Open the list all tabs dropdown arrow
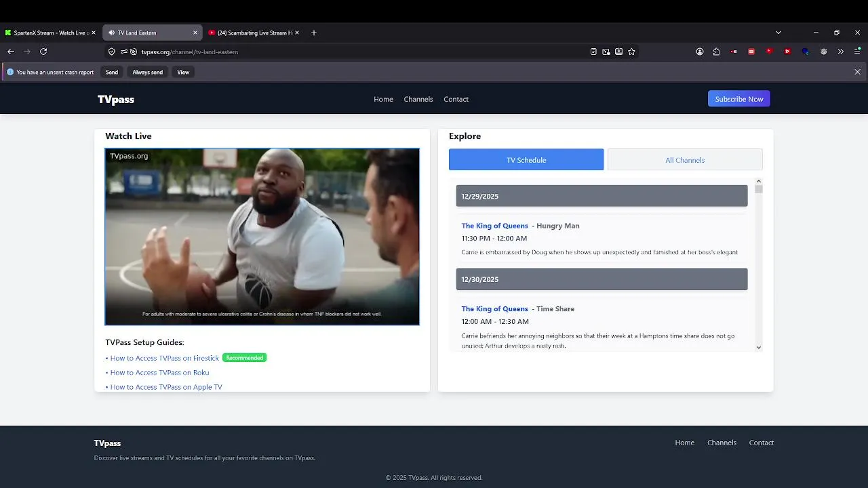Image resolution: width=868 pixels, height=488 pixels. pyautogui.click(x=778, y=33)
